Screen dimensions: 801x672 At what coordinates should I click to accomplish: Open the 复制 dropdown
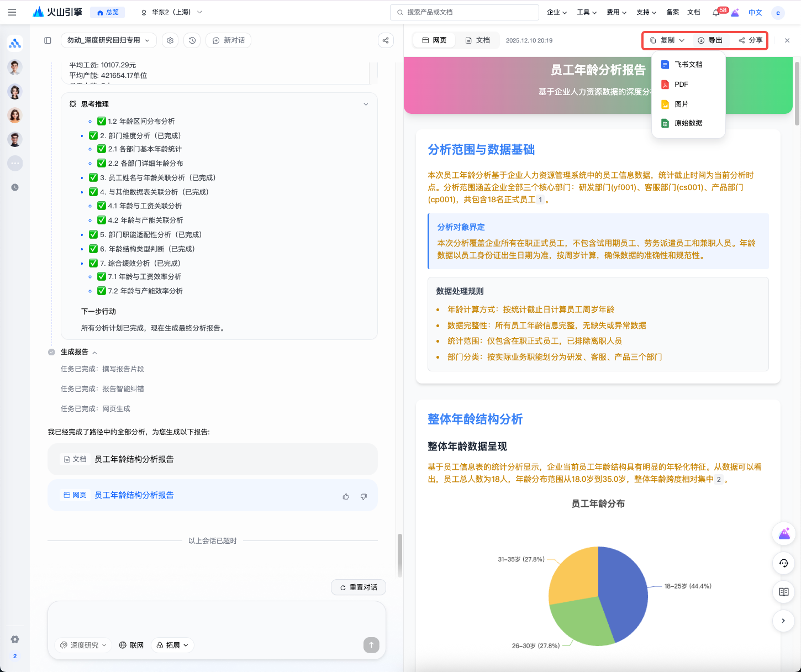click(667, 40)
